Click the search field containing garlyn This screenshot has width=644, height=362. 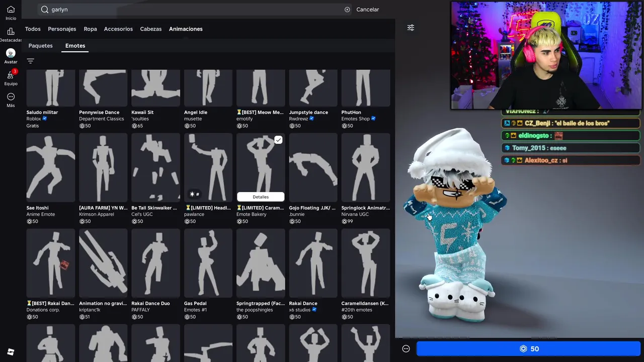[x=195, y=10]
